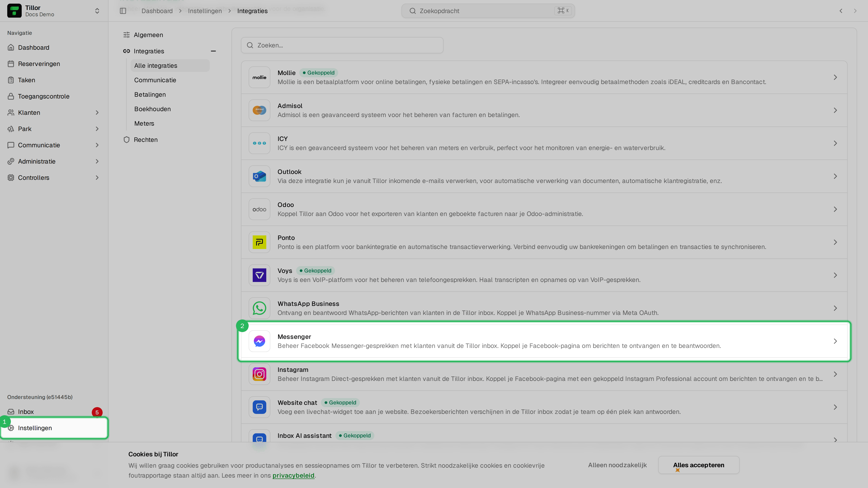Open Instellingen in the sidebar
The height and width of the screenshot is (488, 868).
(54, 428)
